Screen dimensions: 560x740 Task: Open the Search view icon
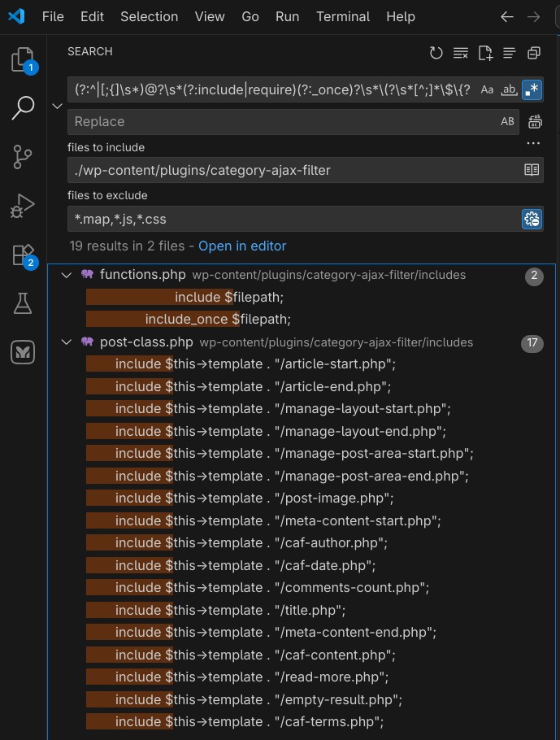tap(23, 107)
